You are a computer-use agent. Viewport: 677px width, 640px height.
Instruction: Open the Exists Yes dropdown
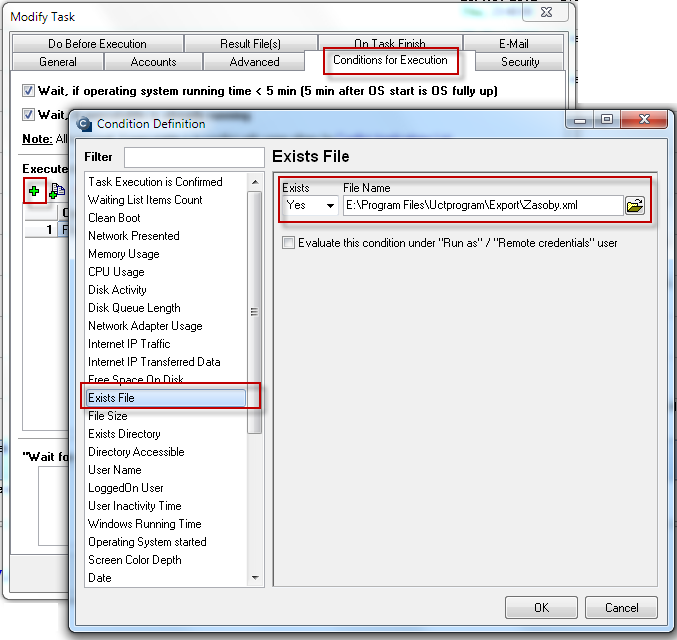point(310,206)
